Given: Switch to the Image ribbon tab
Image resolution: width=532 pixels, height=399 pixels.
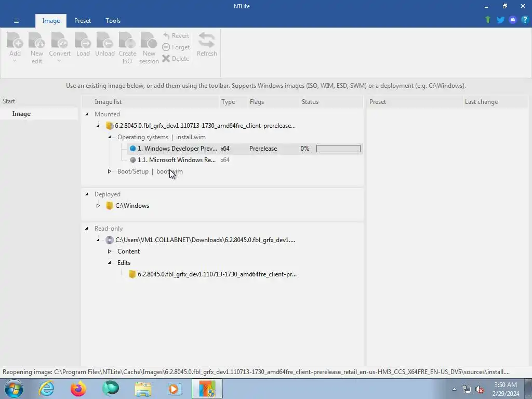Looking at the screenshot, I should tap(51, 21).
